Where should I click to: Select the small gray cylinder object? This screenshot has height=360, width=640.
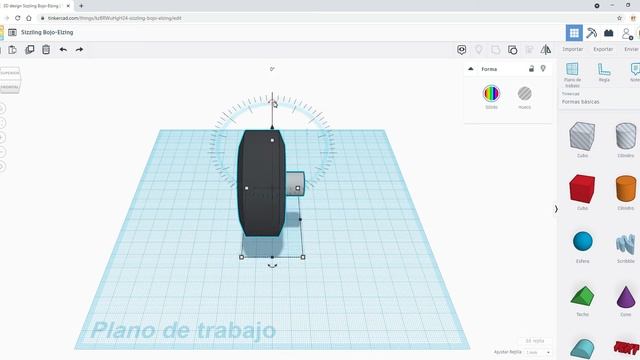pyautogui.click(x=295, y=184)
